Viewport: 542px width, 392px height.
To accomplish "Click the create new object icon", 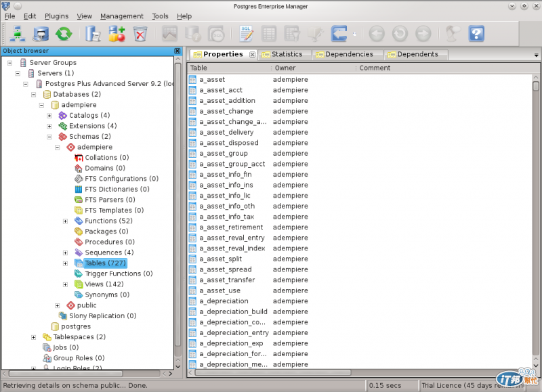I will pyautogui.click(x=117, y=34).
